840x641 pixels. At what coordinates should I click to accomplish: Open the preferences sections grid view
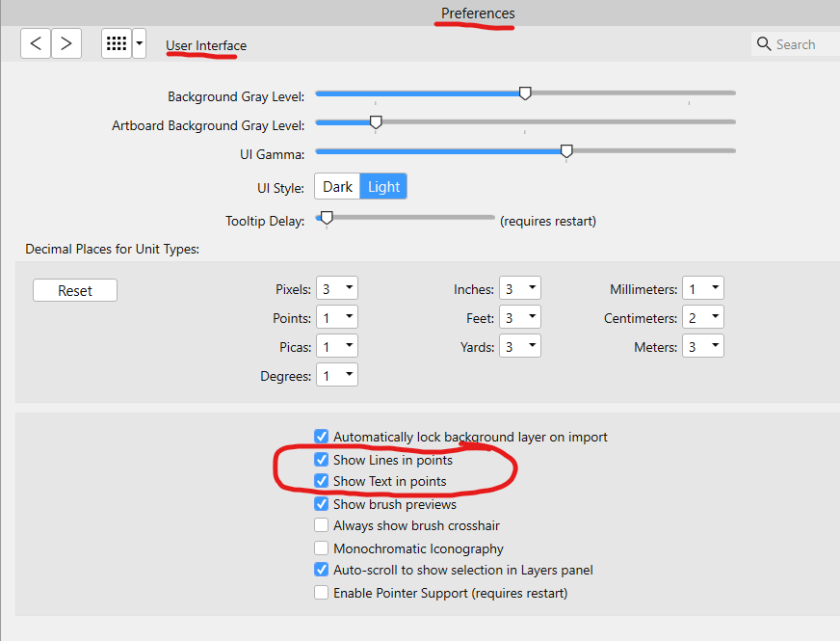(x=116, y=43)
